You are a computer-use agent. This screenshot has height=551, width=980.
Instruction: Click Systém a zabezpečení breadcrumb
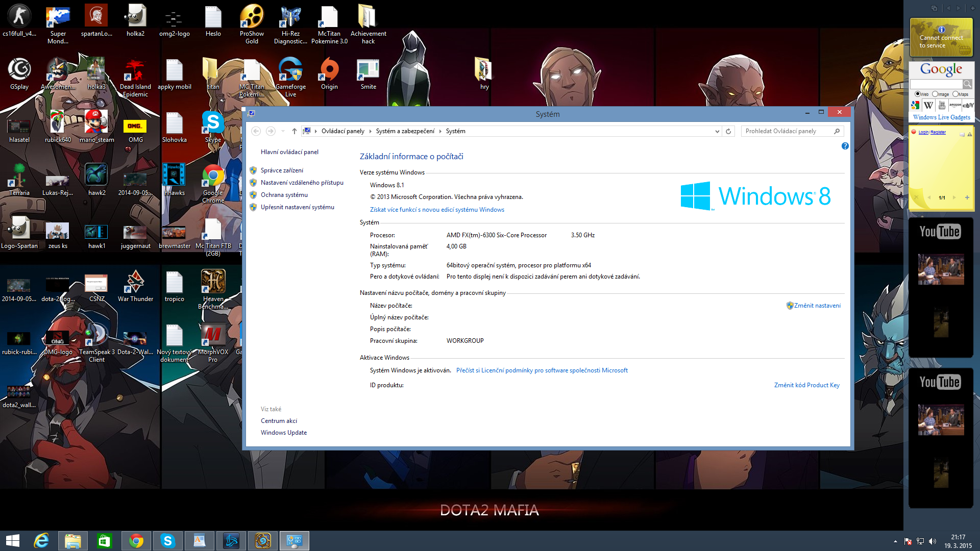click(x=405, y=131)
